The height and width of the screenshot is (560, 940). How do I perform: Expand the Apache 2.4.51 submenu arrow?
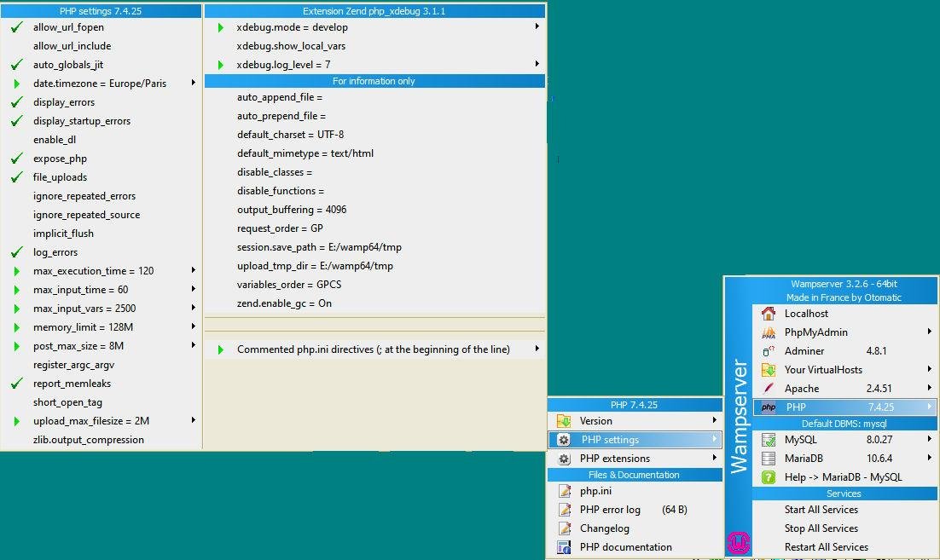(929, 388)
